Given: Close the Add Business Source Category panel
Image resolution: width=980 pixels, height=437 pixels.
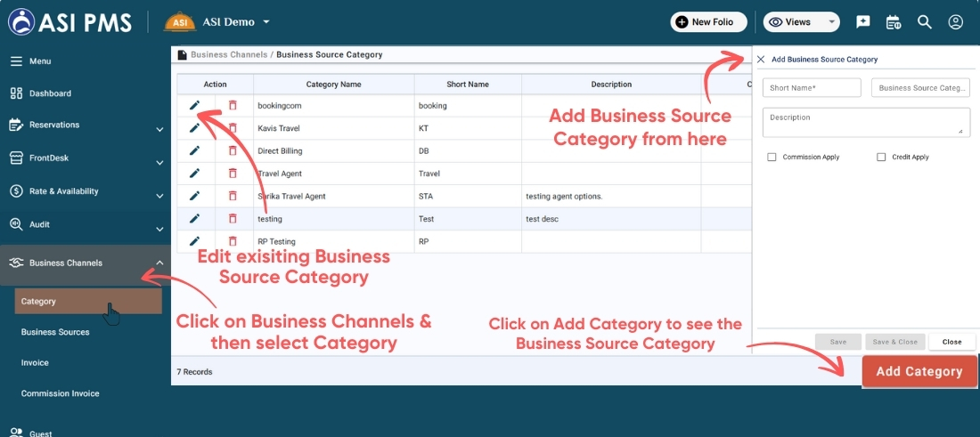Looking at the screenshot, I should (761, 60).
